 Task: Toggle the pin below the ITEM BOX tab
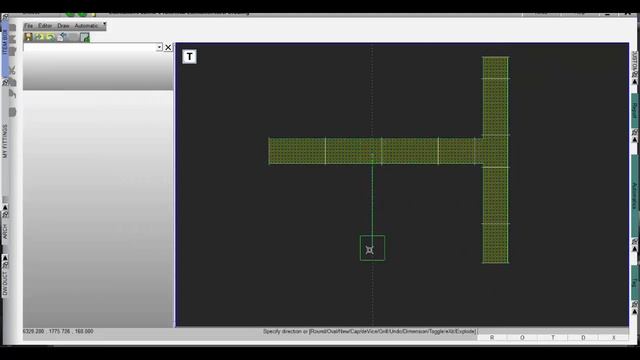(5, 83)
